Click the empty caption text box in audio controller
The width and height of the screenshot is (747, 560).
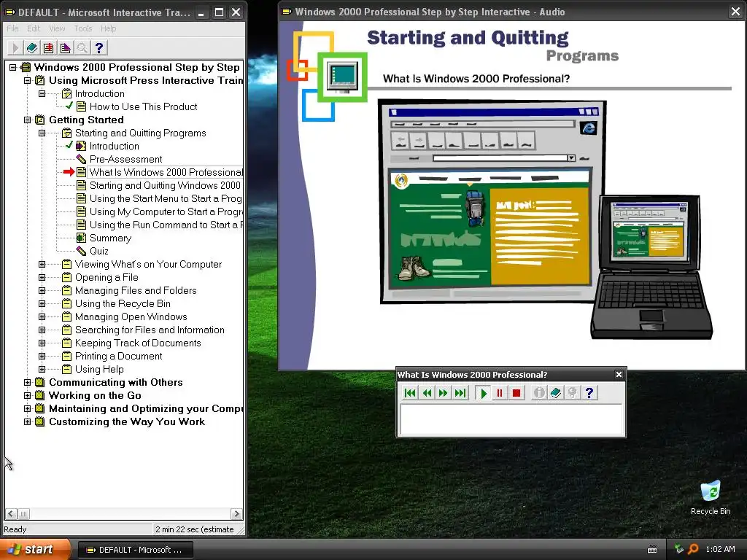pyautogui.click(x=511, y=419)
